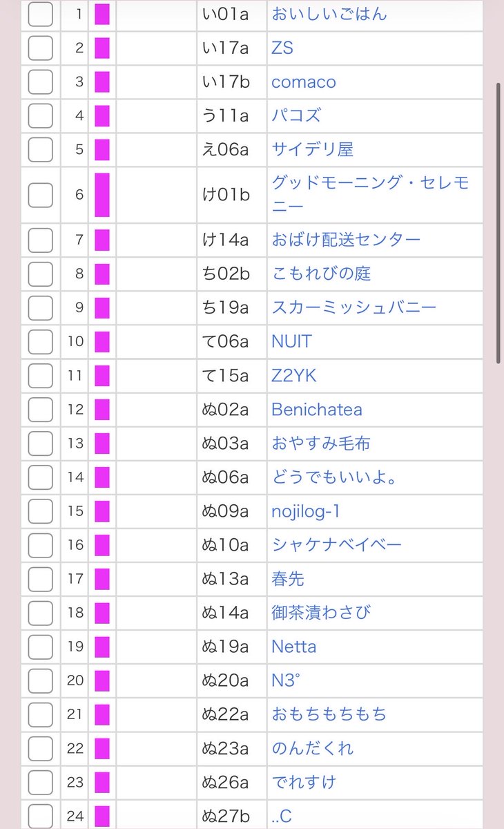Click the page scrollbar thumb on the right
This screenshot has width=504, height=829.
[498, 223]
